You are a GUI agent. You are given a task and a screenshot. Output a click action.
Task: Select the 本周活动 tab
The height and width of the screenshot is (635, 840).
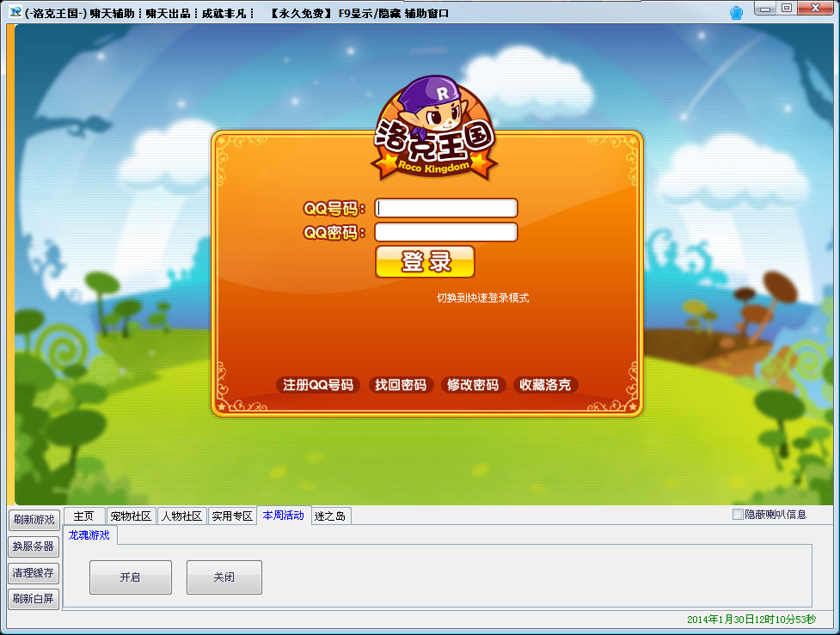(284, 515)
